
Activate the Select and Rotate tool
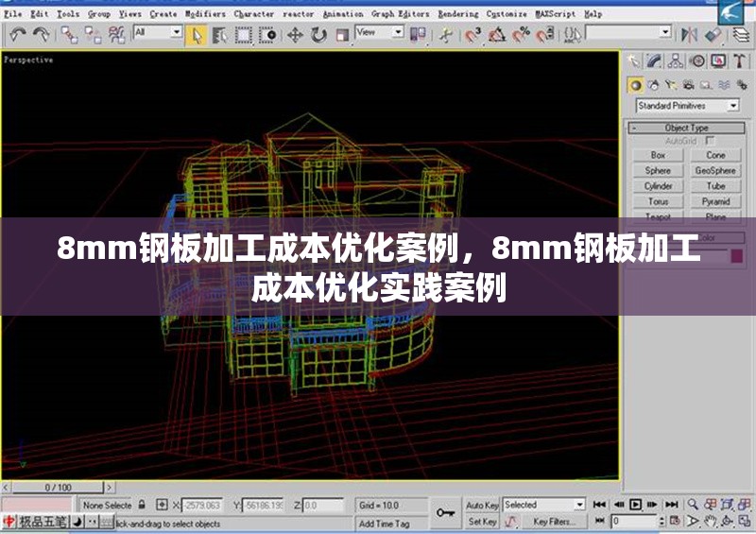318,35
